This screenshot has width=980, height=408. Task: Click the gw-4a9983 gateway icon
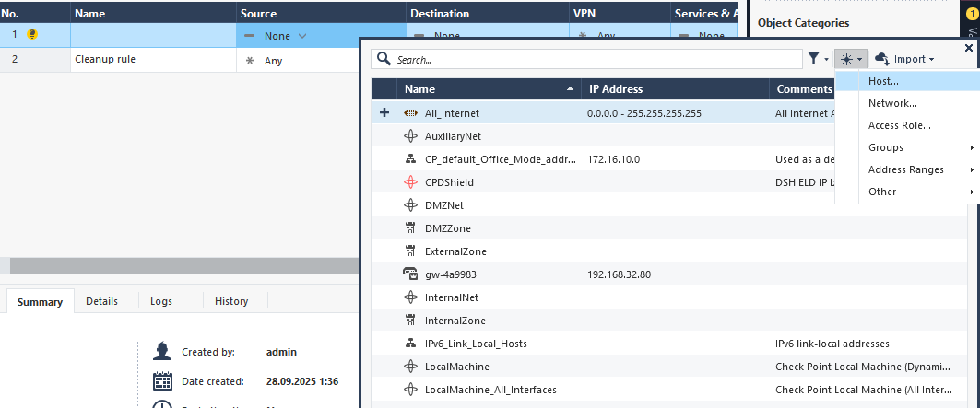pos(411,274)
